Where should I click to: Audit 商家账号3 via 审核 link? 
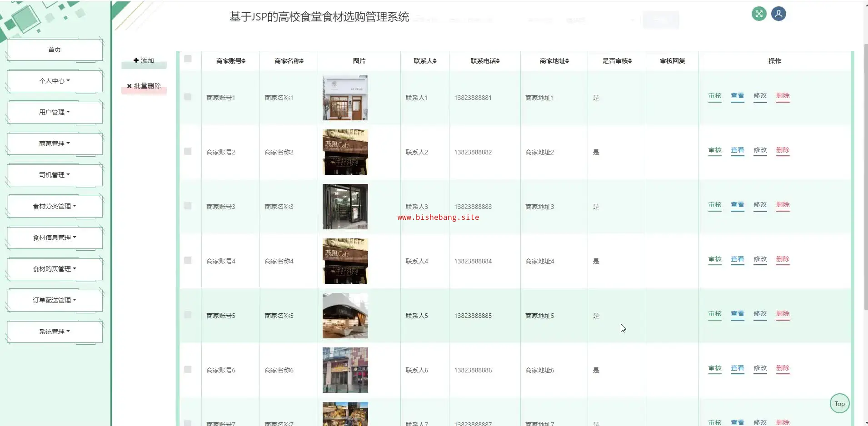point(715,205)
